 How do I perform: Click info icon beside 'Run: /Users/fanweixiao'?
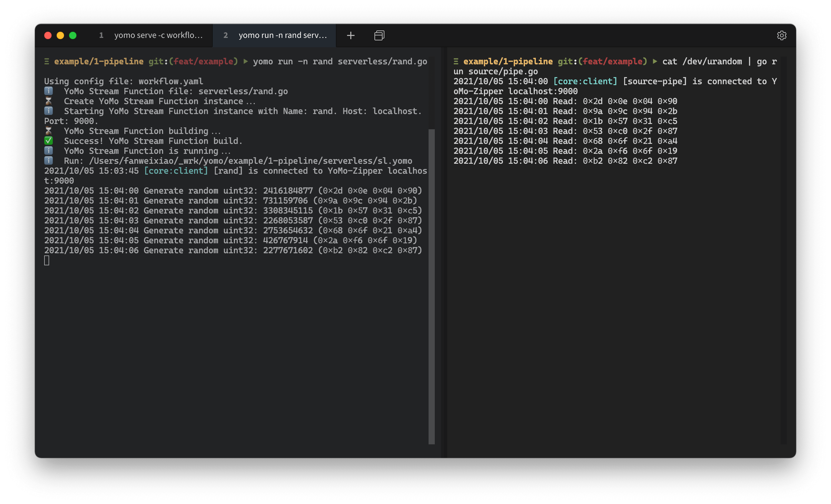pos(49,161)
